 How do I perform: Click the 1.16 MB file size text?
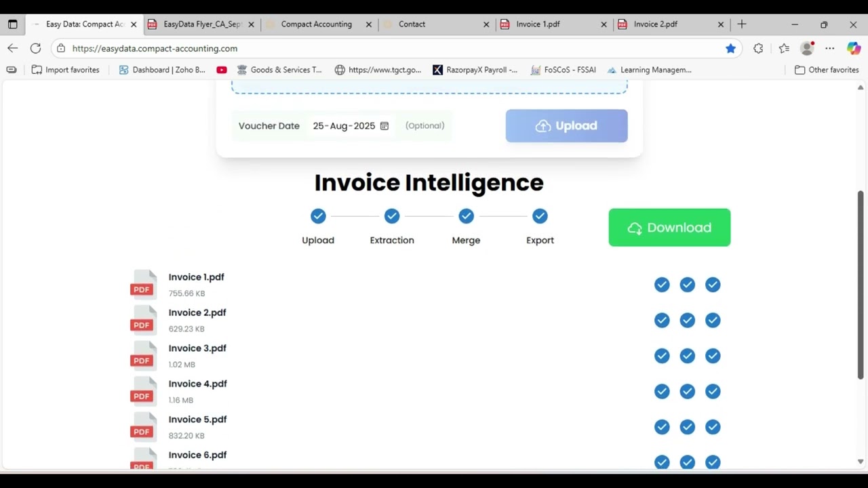pyautogui.click(x=181, y=401)
